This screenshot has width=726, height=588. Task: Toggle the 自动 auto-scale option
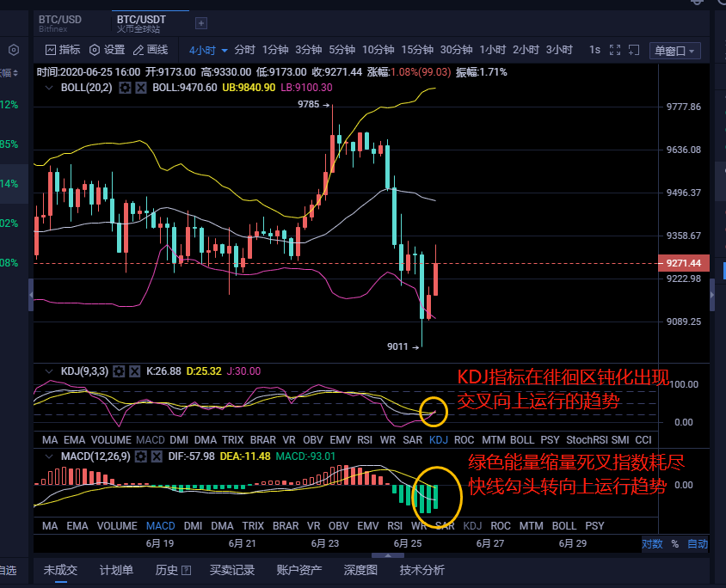698,544
